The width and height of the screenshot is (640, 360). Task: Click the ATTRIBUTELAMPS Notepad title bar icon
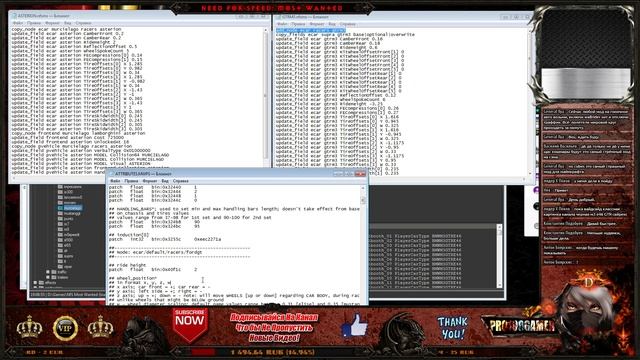111,173
